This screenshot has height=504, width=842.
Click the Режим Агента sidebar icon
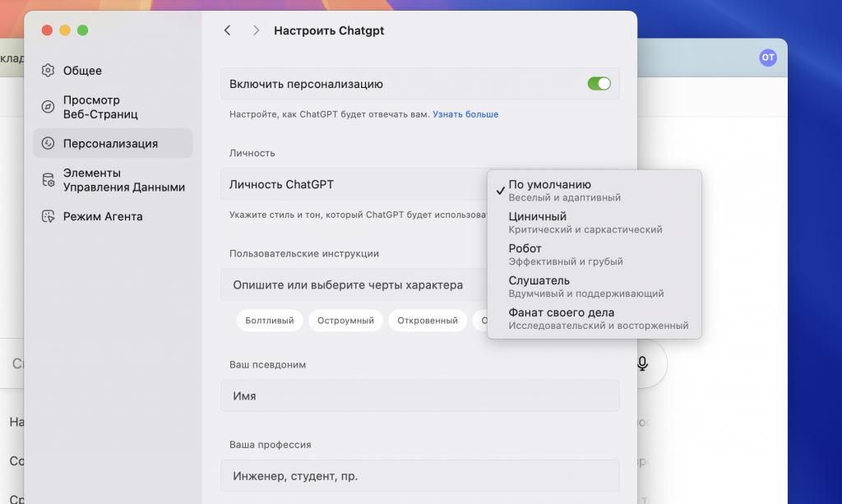[x=49, y=216]
